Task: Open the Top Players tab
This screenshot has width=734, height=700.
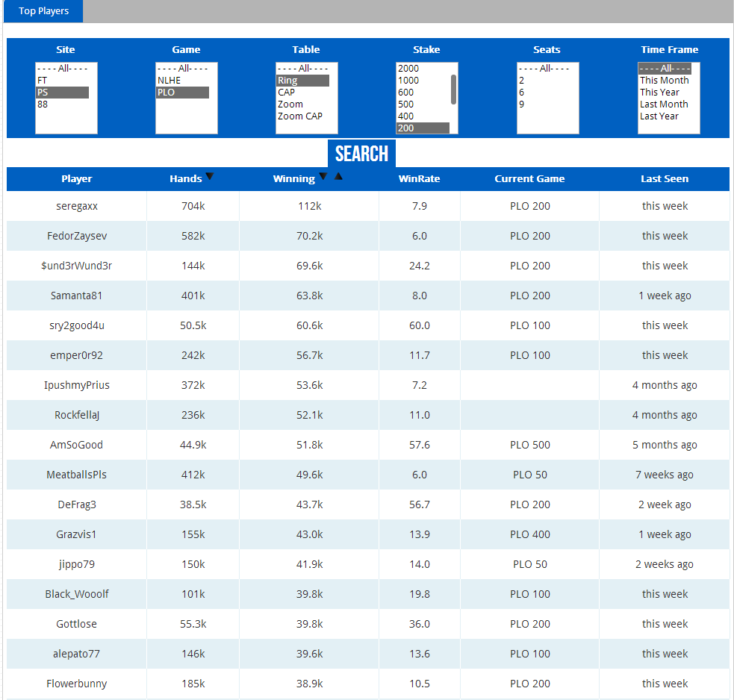Action: point(43,10)
